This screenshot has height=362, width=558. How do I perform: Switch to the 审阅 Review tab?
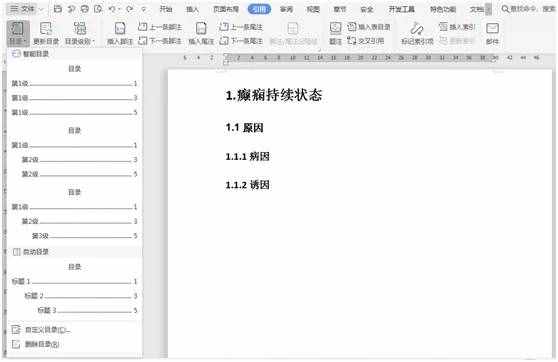click(286, 9)
